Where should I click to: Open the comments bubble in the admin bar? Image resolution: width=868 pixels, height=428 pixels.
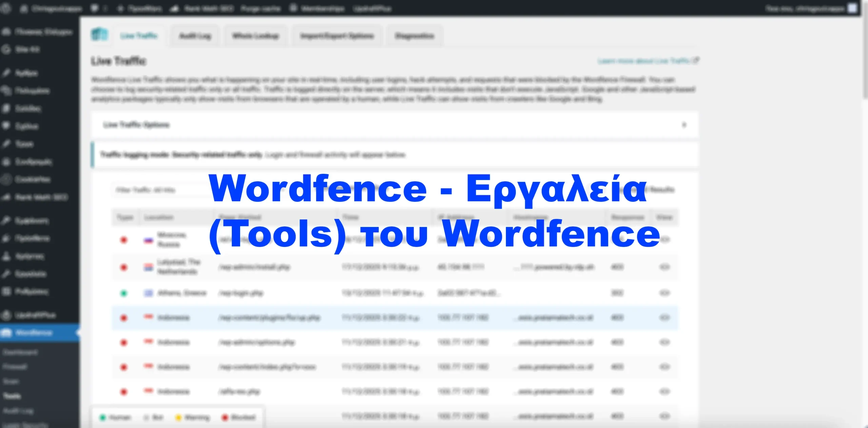[x=99, y=8]
